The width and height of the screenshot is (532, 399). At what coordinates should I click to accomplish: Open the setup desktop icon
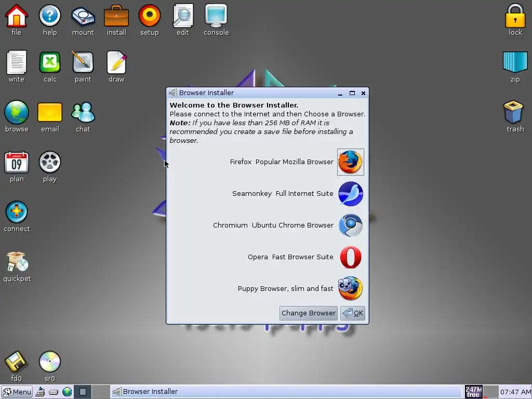149,16
